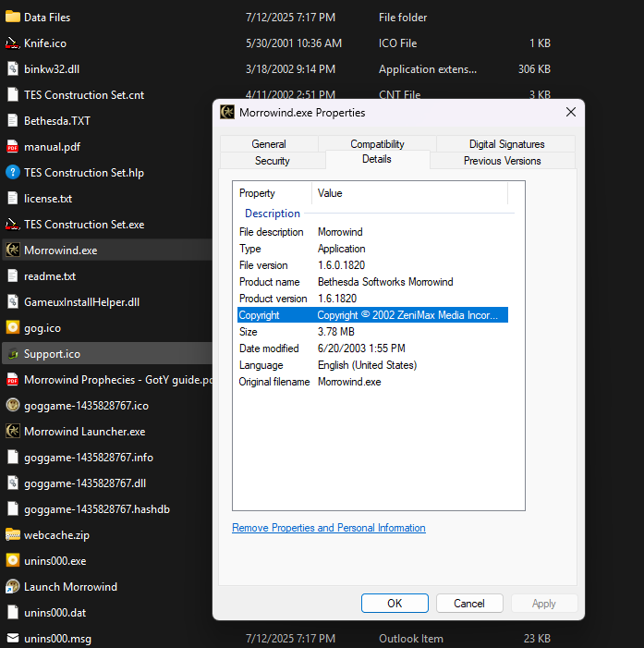Click the goggame-1435828767.ico icon
Screen dimensions: 644x648
[x=13, y=406]
